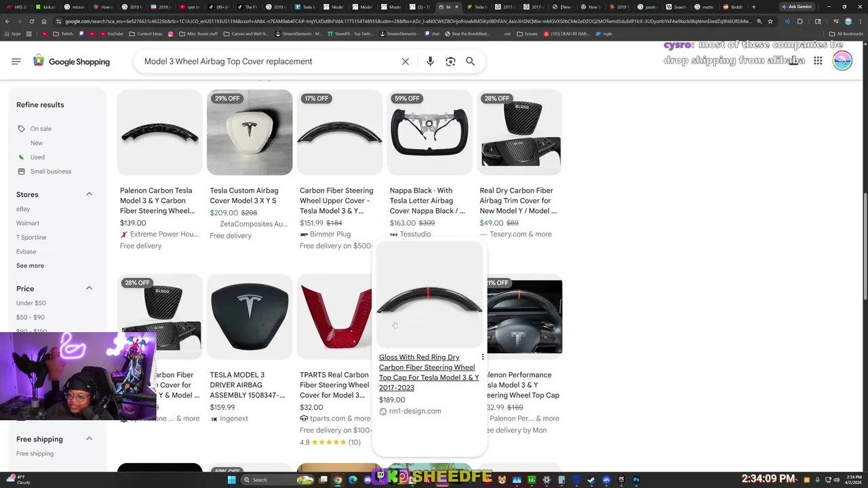Click the TPARTS red carbon cover thumbnail
The height and width of the screenshot is (488, 868).
pos(335,317)
